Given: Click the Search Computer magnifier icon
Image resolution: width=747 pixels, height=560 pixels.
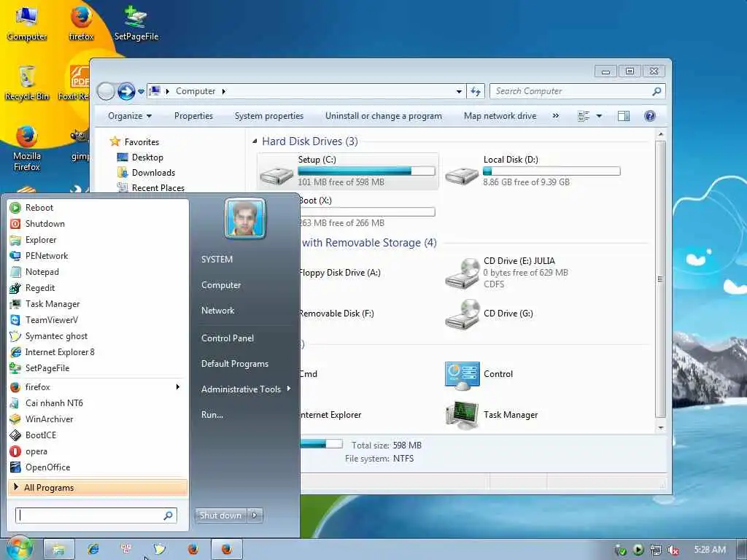Looking at the screenshot, I should (657, 91).
